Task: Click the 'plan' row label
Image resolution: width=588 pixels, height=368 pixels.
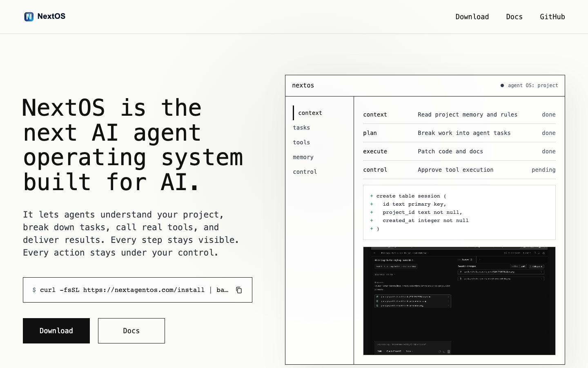Action: click(370, 133)
